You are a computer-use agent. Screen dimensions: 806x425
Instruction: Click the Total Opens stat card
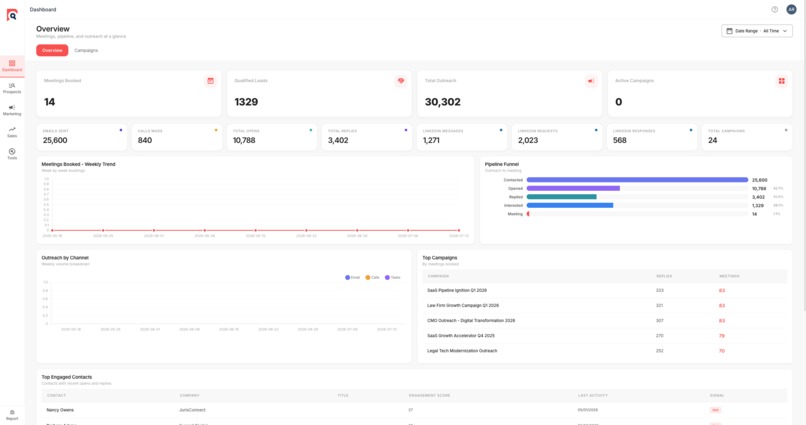pyautogui.click(x=272, y=137)
